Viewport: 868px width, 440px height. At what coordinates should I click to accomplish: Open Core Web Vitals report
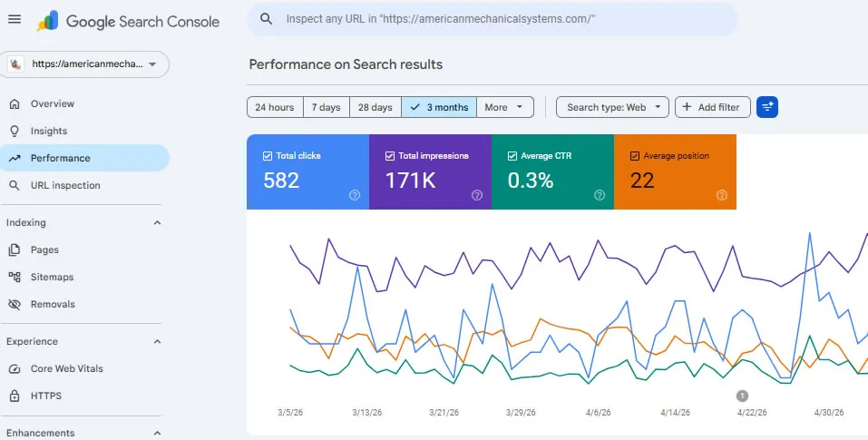pos(84,368)
